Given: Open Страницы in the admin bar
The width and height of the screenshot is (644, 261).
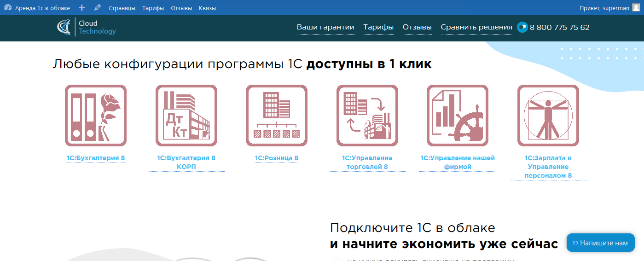Looking at the screenshot, I should click(122, 8).
